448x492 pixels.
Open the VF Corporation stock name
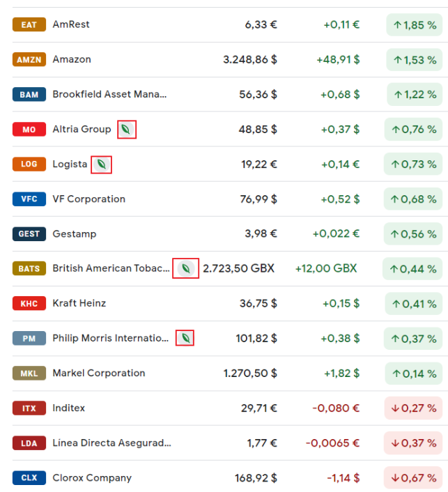pyautogui.click(x=88, y=199)
